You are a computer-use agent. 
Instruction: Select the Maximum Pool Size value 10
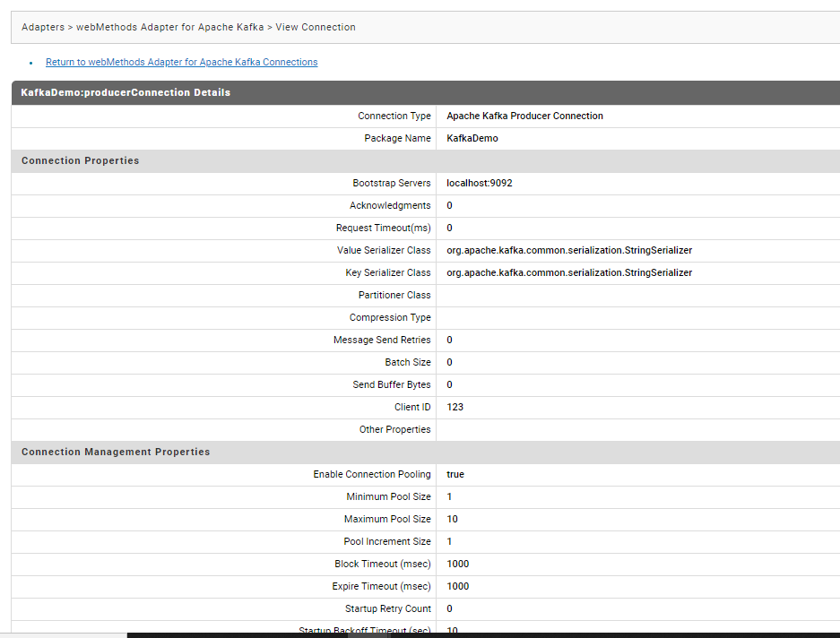452,519
